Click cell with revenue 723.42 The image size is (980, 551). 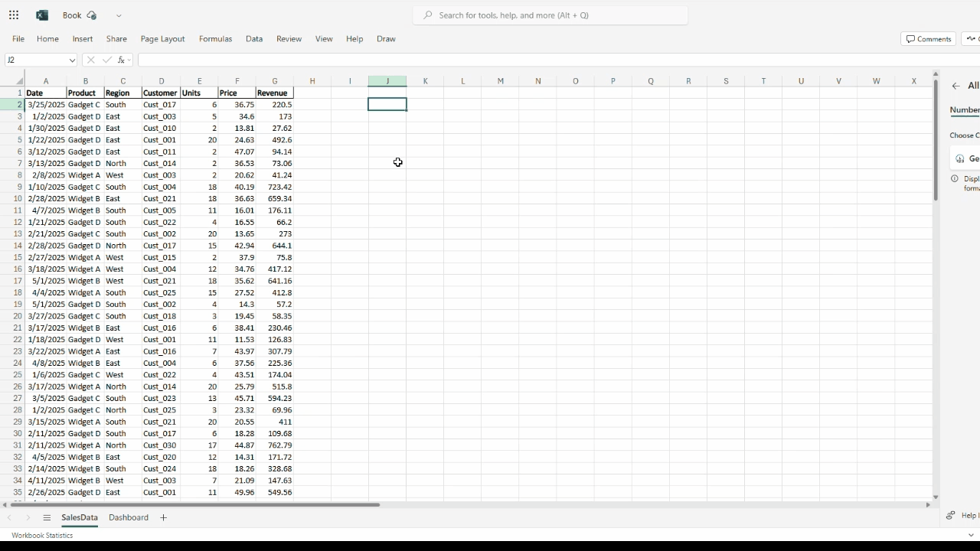tap(274, 187)
